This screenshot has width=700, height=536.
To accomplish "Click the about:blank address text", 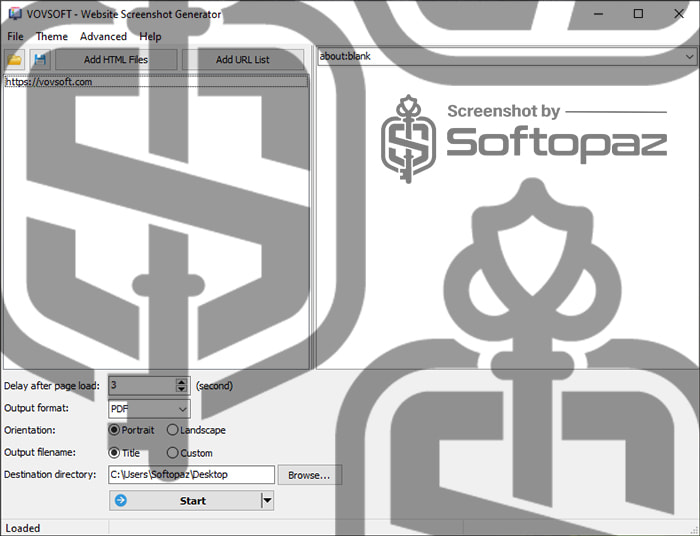I will click(x=345, y=56).
